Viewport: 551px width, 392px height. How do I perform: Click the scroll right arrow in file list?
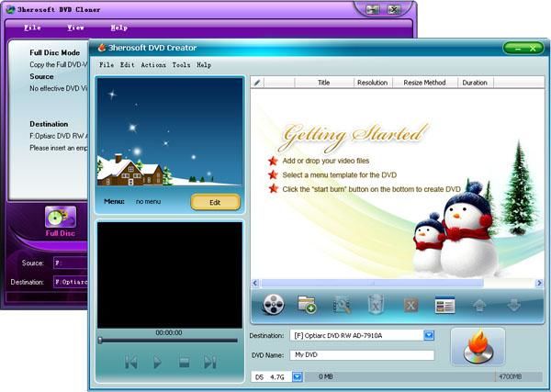[539, 283]
